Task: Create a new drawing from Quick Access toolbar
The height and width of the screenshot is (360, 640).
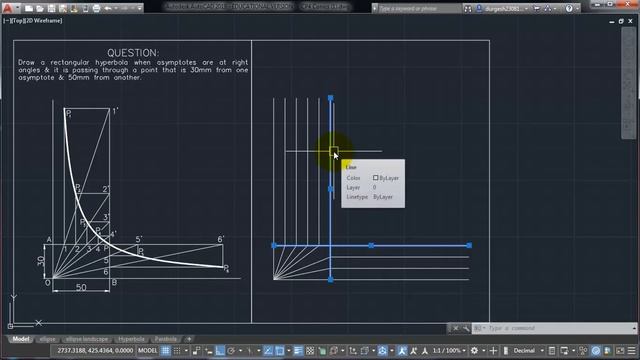Action: [x=29, y=8]
